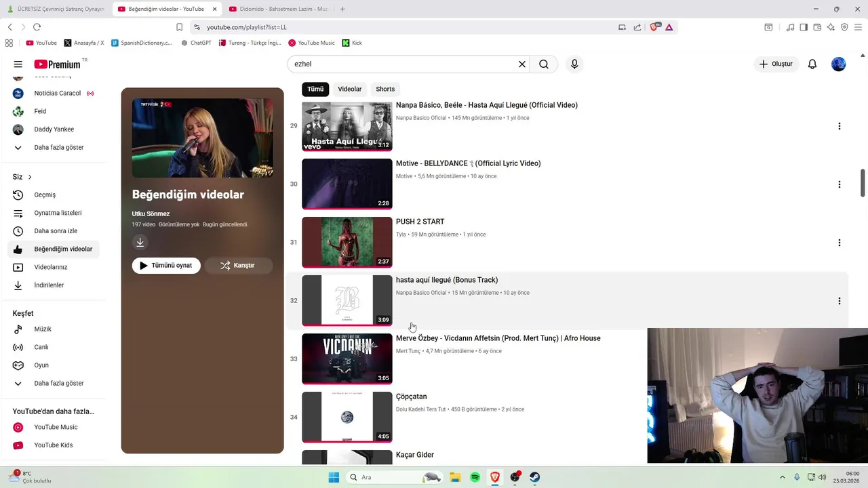Image resolution: width=868 pixels, height=488 pixels.
Task: Click the Windows Start button
Action: [334, 477]
